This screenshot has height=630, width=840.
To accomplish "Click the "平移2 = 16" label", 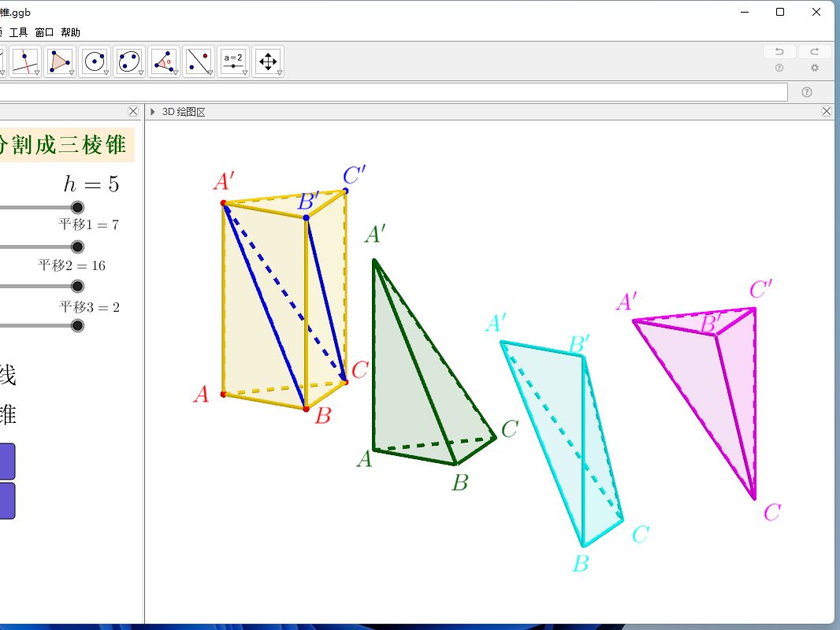I will (x=72, y=265).
